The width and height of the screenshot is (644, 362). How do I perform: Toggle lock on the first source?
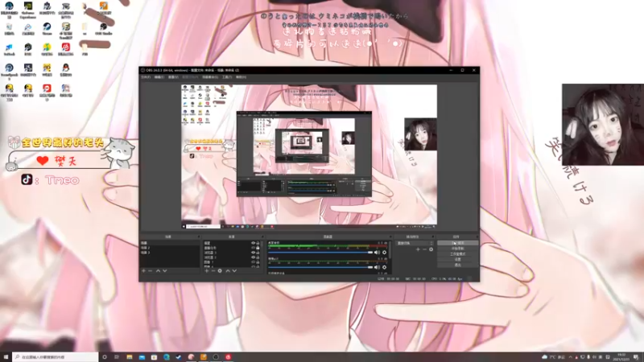258,243
